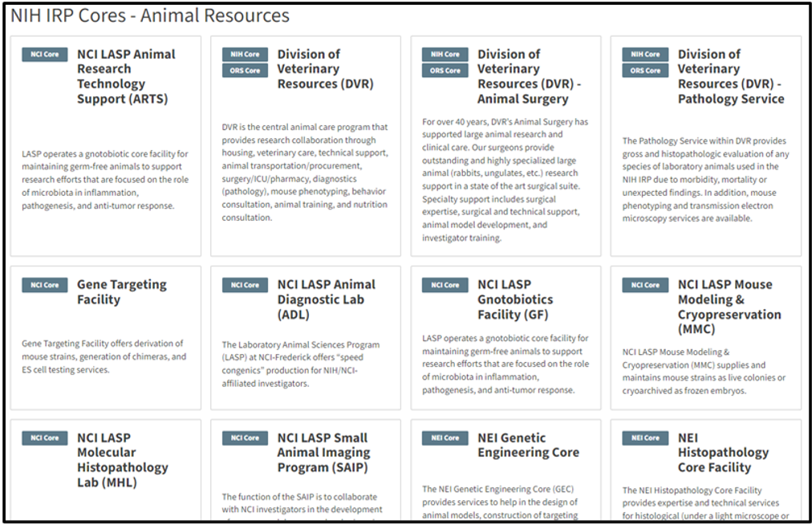This screenshot has width=812, height=525.
Task: Select the Gene Targeting Facility title
Action: (121, 292)
